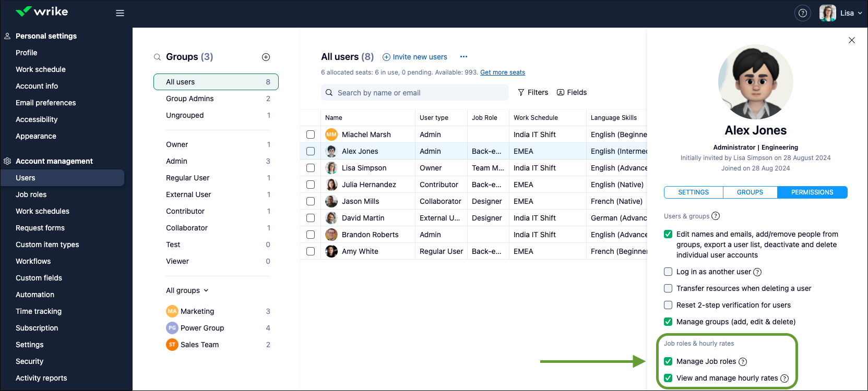The width and height of the screenshot is (868, 391).
Task: Click the Marketing group MA badge
Action: click(172, 311)
